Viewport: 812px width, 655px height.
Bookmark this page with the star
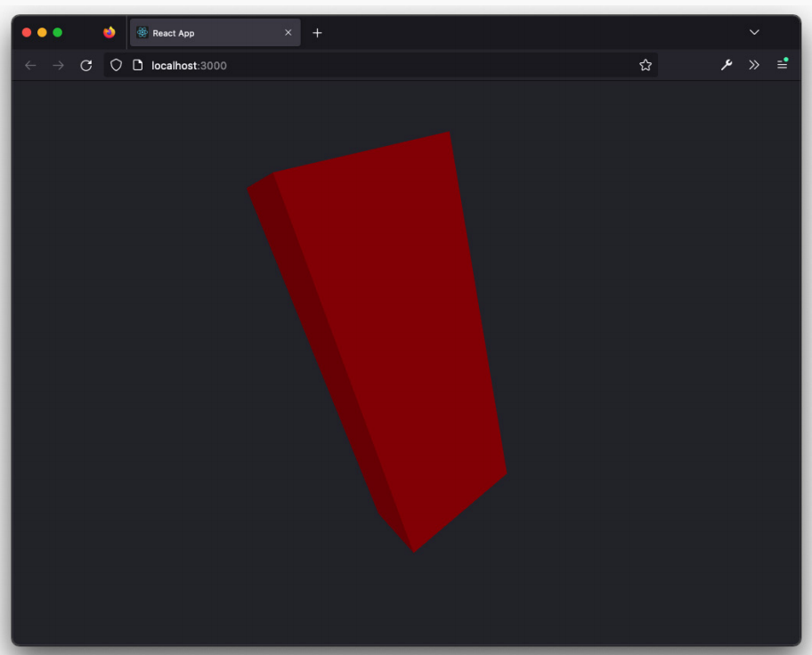[x=646, y=65]
